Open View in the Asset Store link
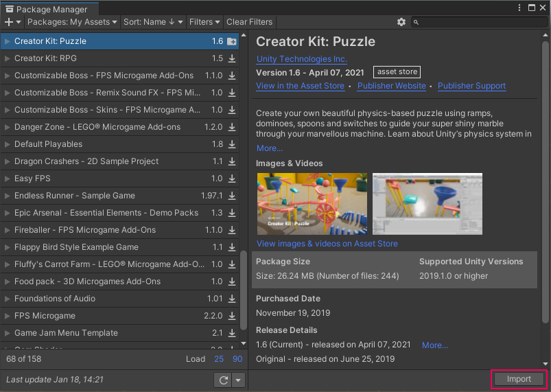Screen dimensions: 551x392 click(300, 86)
